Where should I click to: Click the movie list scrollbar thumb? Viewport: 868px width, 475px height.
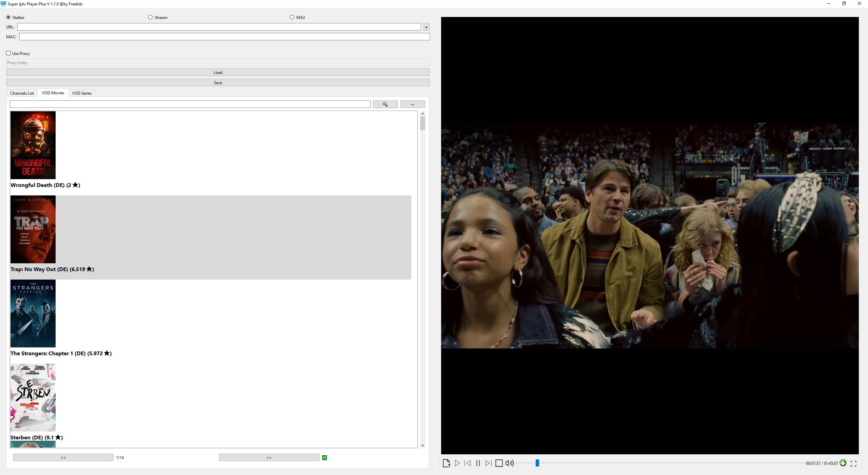coord(422,123)
